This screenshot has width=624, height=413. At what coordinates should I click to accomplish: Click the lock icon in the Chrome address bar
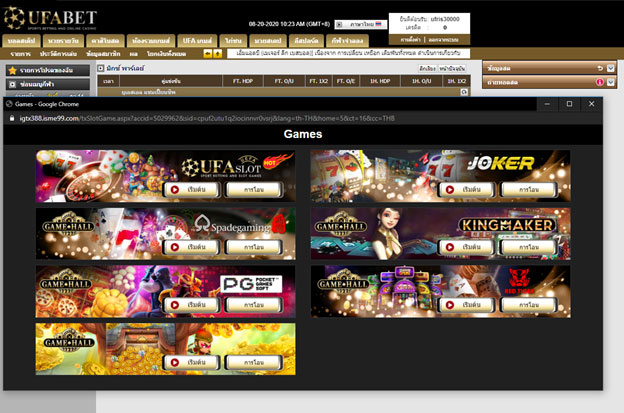[12, 118]
